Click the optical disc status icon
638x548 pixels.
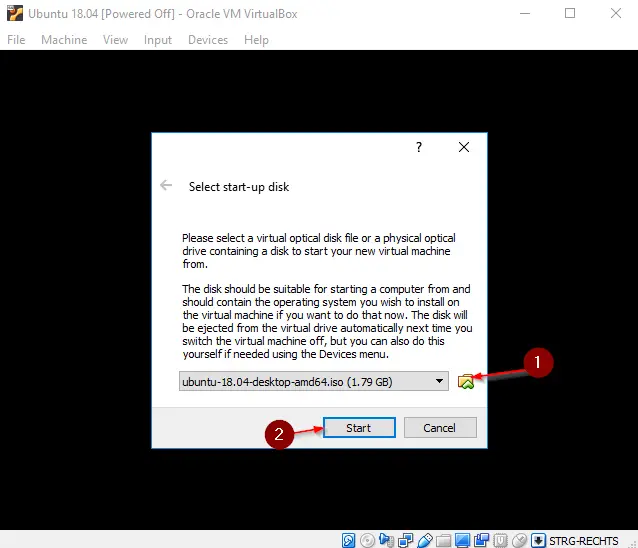point(367,540)
